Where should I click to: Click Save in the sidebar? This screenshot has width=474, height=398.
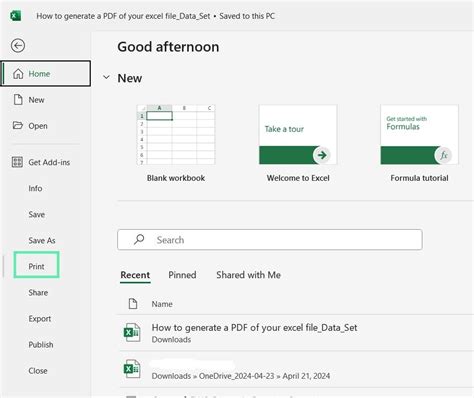[37, 214]
